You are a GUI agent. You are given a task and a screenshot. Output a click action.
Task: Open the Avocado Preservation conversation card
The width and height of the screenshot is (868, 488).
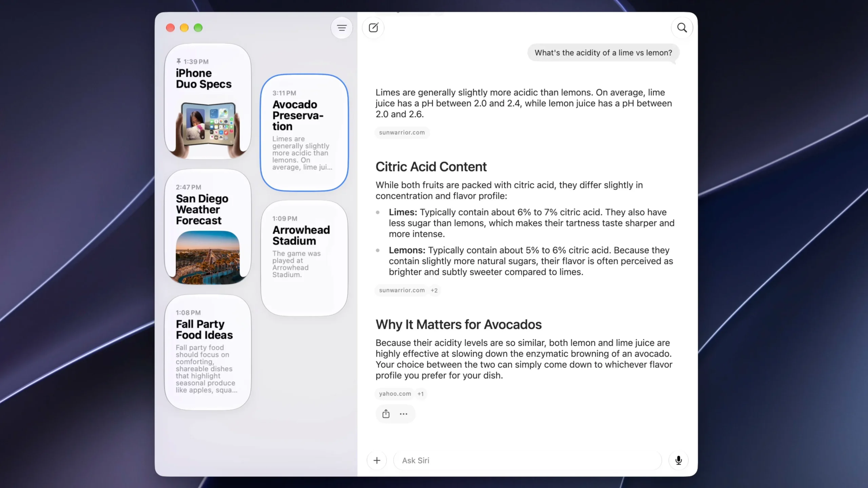(x=304, y=133)
